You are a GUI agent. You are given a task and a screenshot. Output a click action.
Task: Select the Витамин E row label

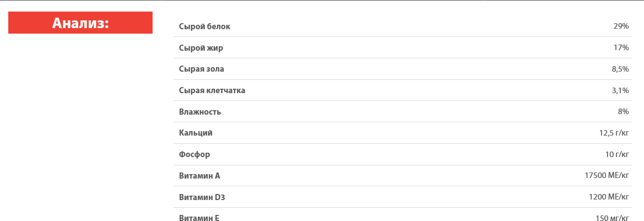(x=199, y=218)
